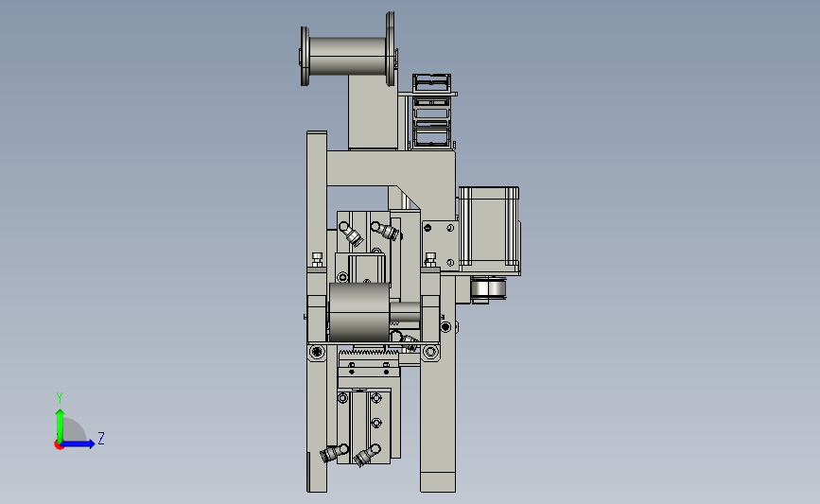The width and height of the screenshot is (820, 504).
Task: Pick the bottom-left pneumatic fitting on the lower cylinder
Action: [x=334, y=453]
